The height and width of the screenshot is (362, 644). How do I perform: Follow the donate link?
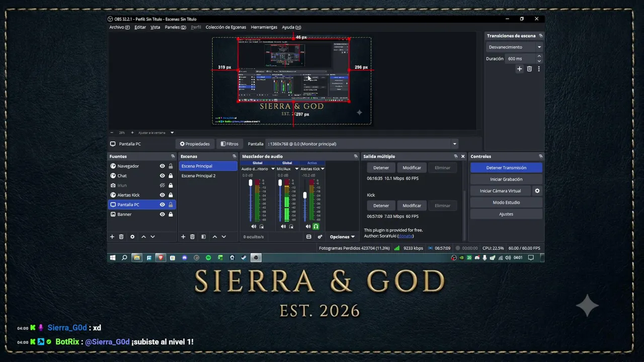coord(406,236)
